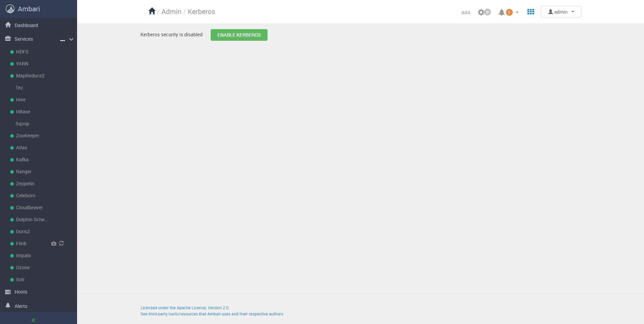Click the home breadcrumb icon

(152, 11)
